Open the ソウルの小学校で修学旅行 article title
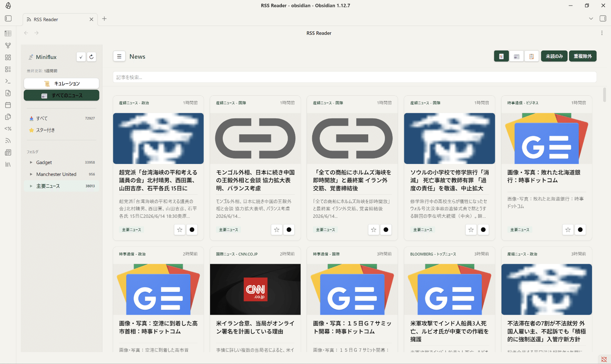This screenshot has height=364, width=611. point(450,180)
